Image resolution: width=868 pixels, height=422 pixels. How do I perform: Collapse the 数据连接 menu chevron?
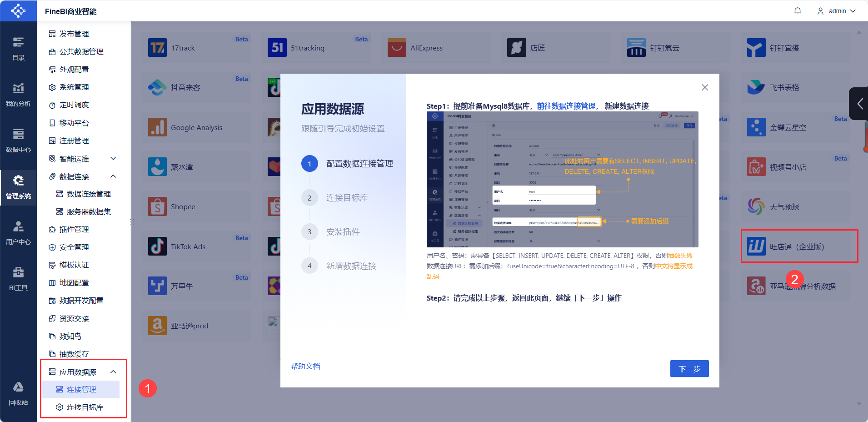tap(114, 176)
